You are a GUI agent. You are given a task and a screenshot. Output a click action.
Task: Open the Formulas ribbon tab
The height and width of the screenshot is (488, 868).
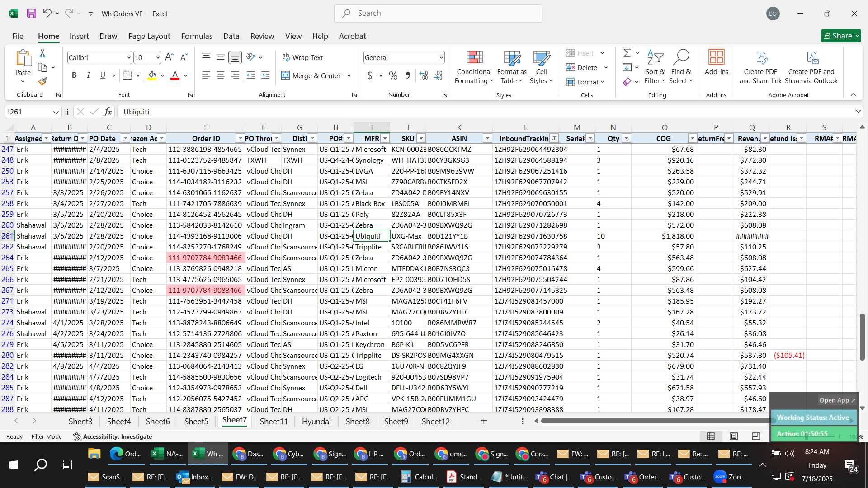(x=197, y=36)
